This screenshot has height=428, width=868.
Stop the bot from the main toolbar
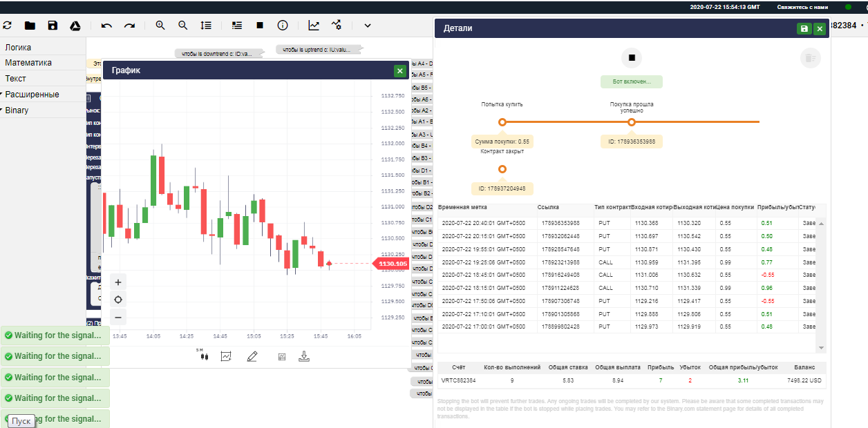(x=260, y=26)
